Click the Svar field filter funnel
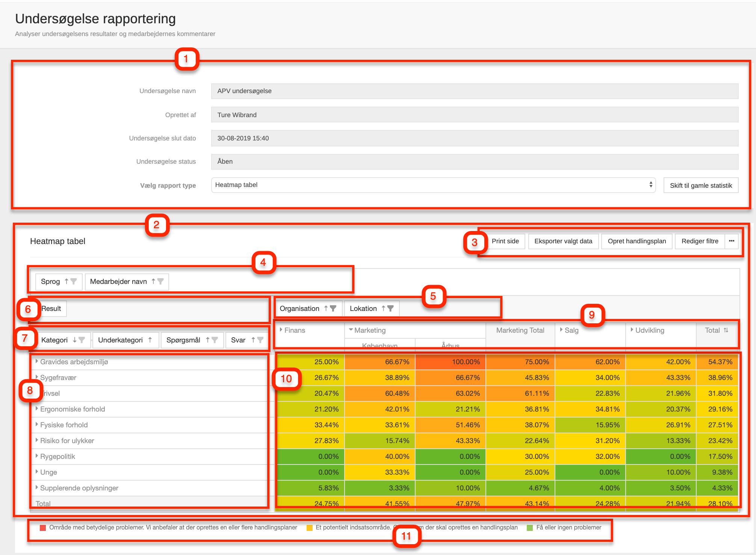 click(260, 340)
